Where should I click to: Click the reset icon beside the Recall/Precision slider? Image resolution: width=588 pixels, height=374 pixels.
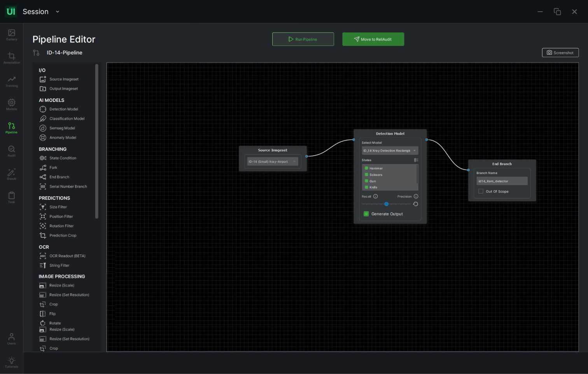(416, 204)
